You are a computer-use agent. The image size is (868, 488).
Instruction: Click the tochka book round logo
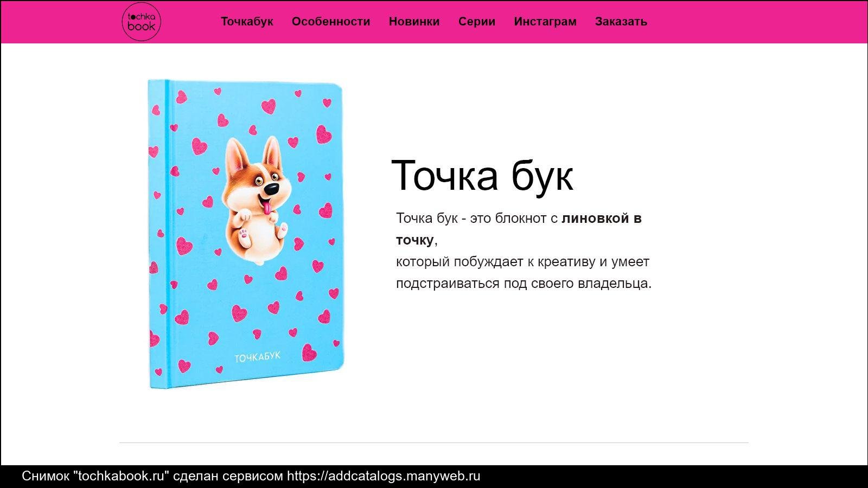(141, 22)
